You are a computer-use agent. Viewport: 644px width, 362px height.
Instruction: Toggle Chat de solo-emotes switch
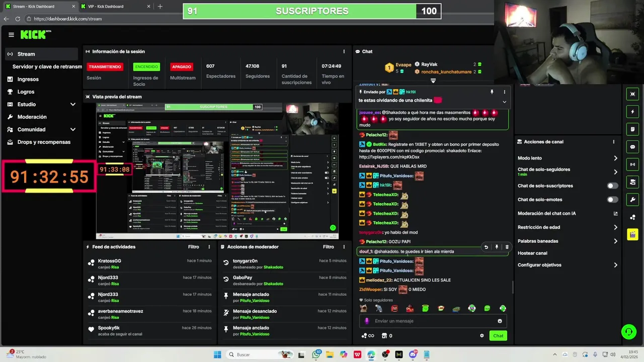coord(612,200)
